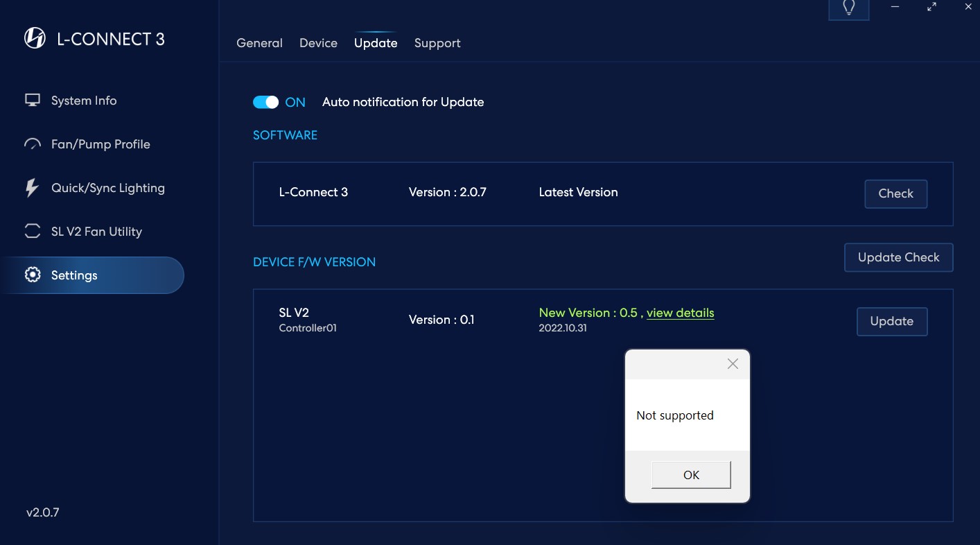Click the System Info monitor icon
This screenshot has height=545, width=980.
pyautogui.click(x=32, y=101)
